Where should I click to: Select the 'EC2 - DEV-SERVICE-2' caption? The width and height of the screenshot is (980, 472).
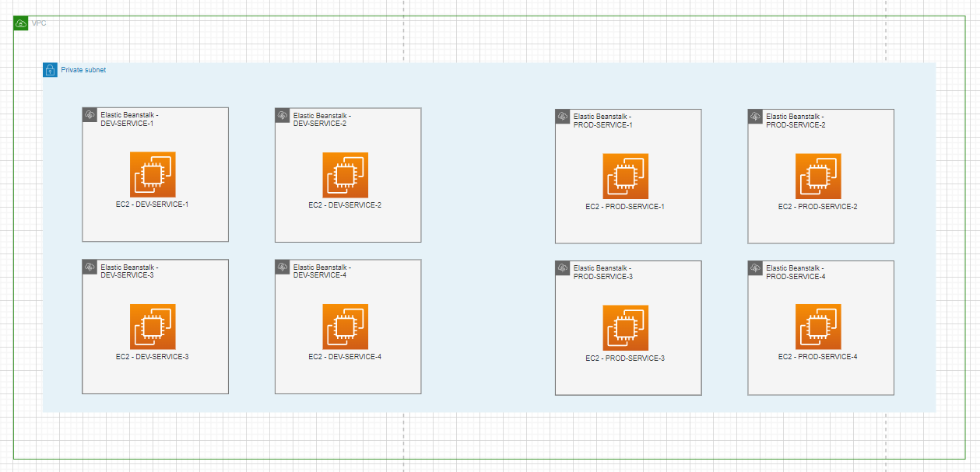(x=345, y=205)
